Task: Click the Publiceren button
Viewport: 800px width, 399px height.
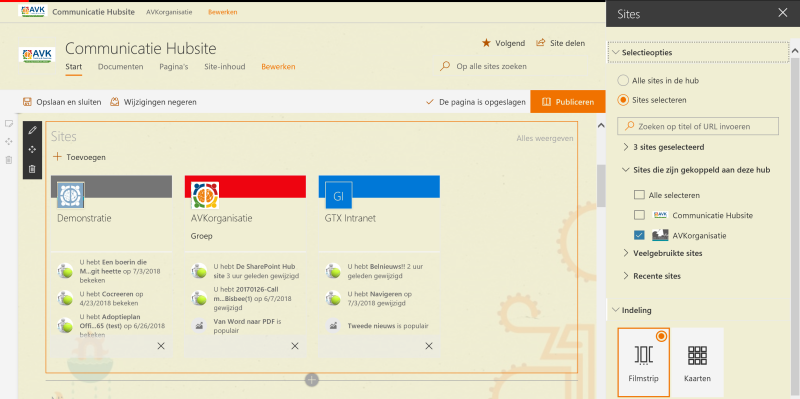Action: [568, 102]
